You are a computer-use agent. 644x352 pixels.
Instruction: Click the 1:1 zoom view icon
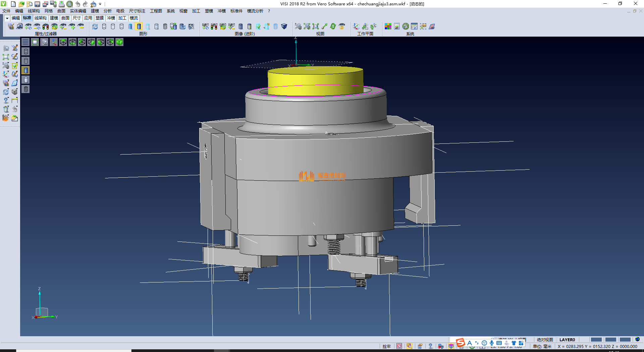click(x=316, y=26)
